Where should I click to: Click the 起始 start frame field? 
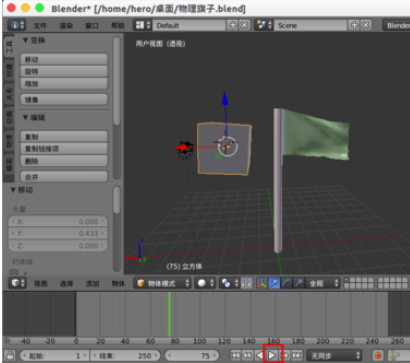pyautogui.click(x=54, y=356)
